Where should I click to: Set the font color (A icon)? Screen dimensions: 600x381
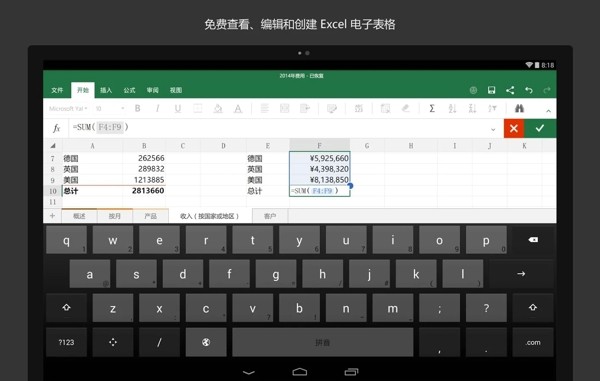[238, 109]
